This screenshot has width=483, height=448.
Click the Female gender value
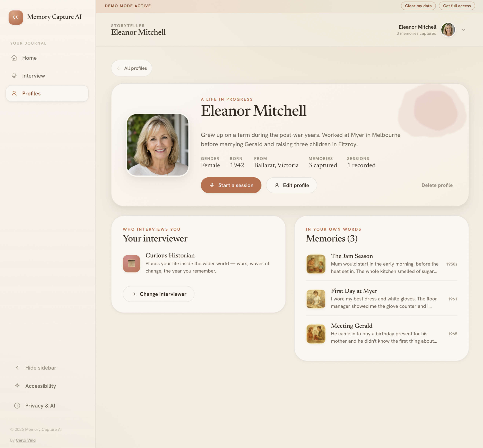click(210, 165)
